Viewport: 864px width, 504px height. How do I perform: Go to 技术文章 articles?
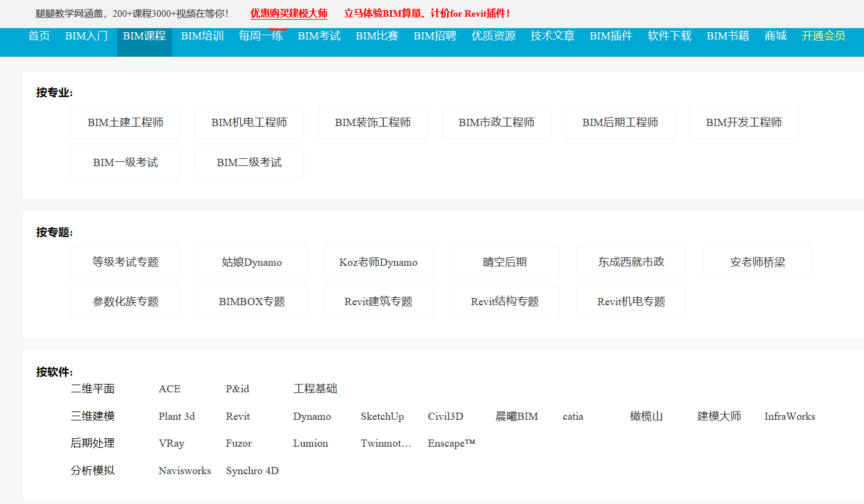553,36
